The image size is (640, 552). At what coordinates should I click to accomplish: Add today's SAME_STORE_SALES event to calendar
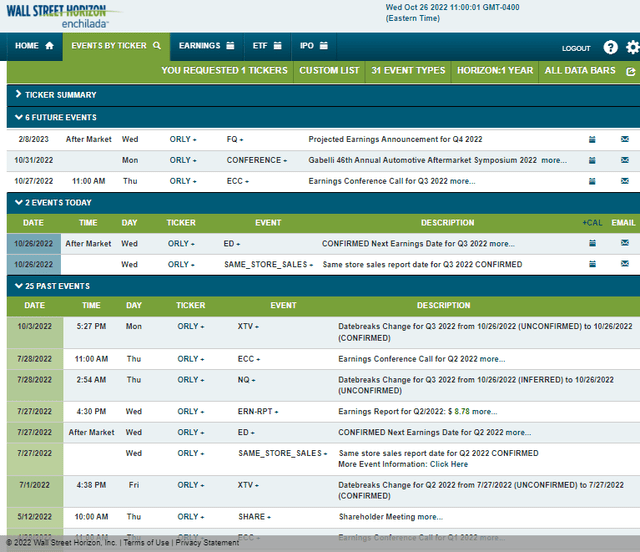coord(592,264)
